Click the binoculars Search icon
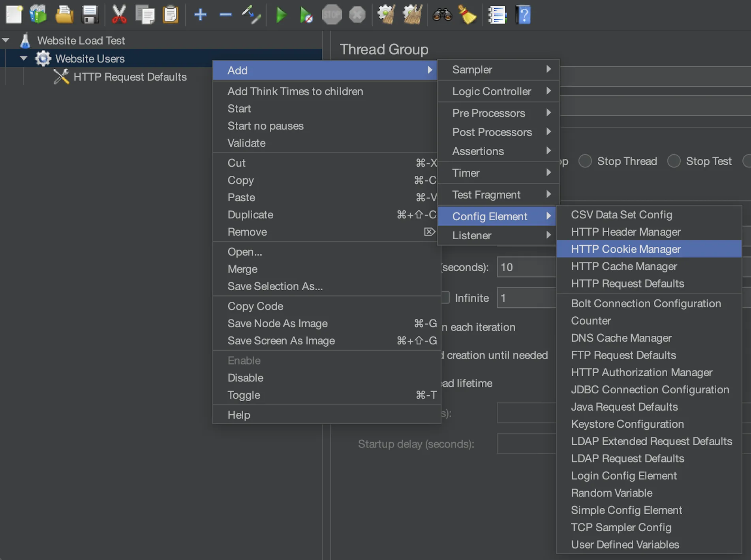751x560 pixels. [442, 15]
